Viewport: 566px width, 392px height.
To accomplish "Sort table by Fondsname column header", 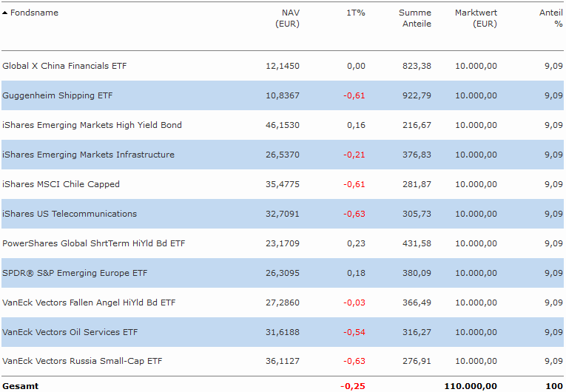I will 34,13.
